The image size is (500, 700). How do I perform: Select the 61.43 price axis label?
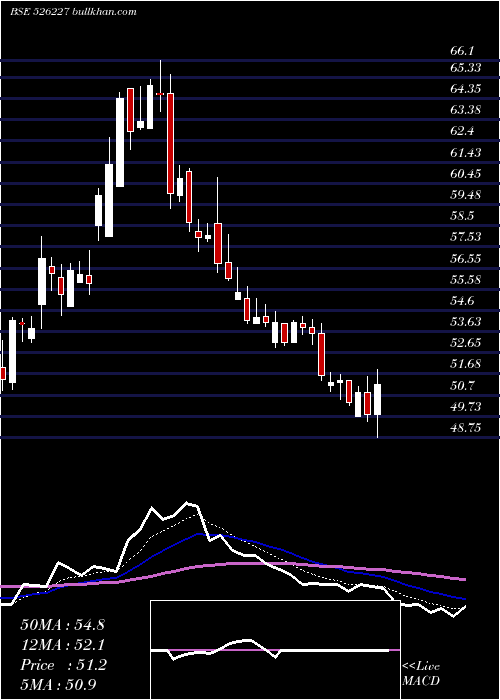pos(466,153)
